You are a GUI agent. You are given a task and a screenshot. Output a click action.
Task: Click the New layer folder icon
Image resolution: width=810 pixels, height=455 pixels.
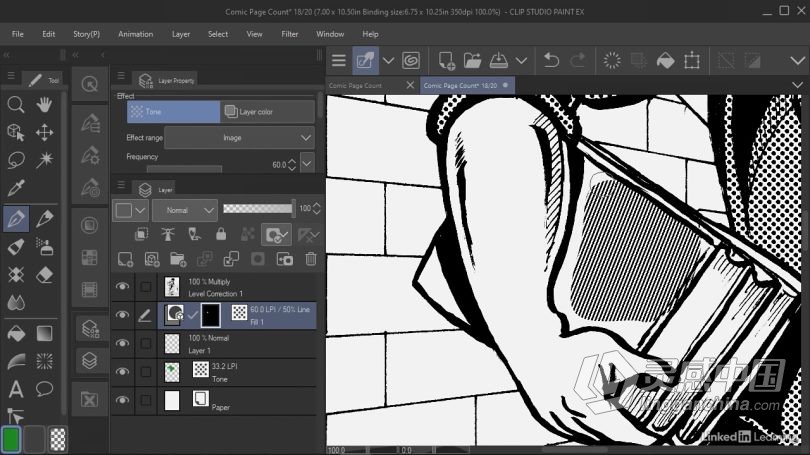[x=178, y=259]
